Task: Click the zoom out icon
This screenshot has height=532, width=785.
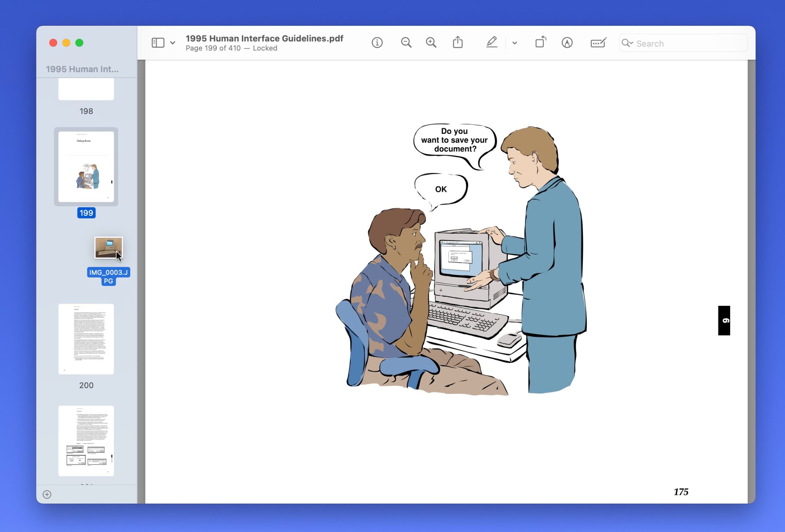Action: pos(406,43)
